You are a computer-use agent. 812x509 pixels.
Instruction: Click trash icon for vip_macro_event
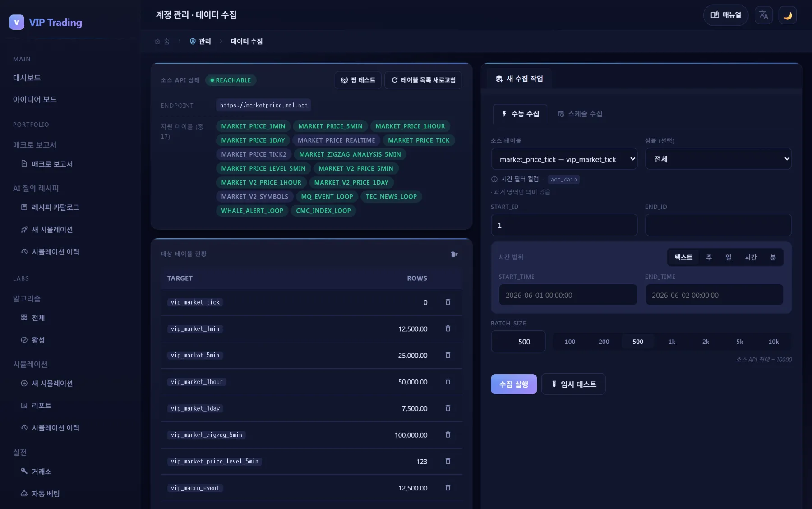[x=448, y=488]
